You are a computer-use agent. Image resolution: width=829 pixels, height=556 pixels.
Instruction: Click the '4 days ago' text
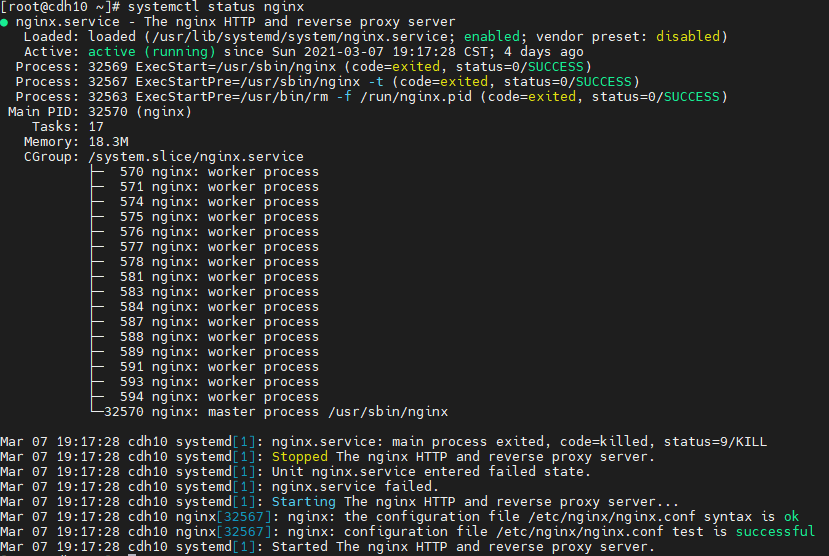coord(544,52)
